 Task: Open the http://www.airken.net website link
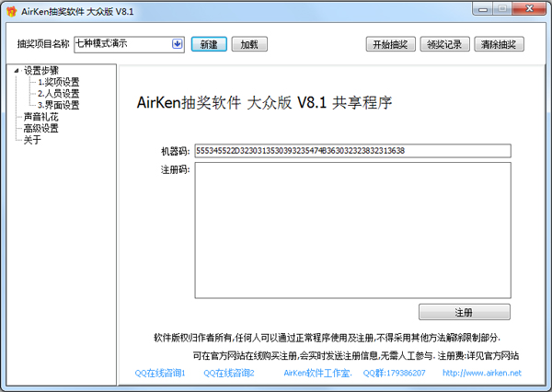click(x=482, y=373)
